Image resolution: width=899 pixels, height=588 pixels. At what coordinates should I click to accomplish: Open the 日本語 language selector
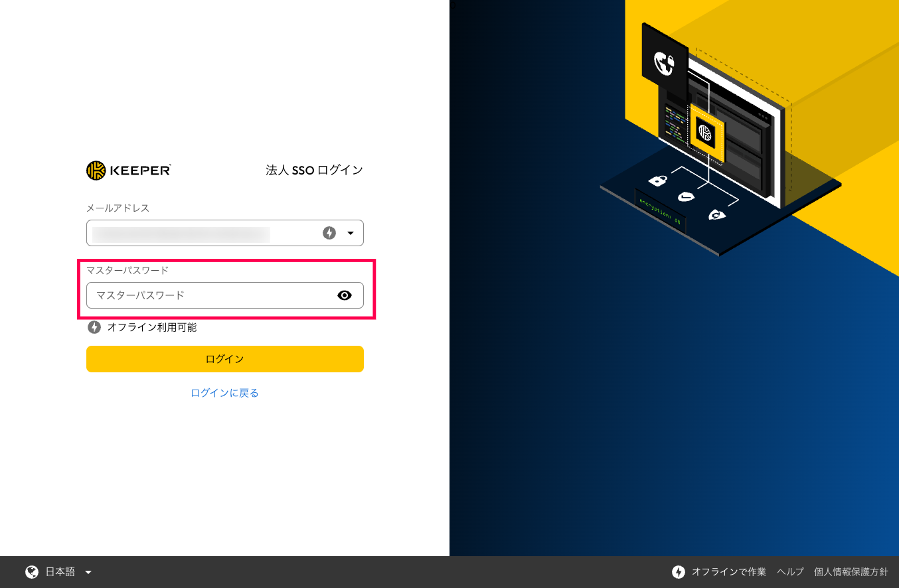tap(60, 572)
